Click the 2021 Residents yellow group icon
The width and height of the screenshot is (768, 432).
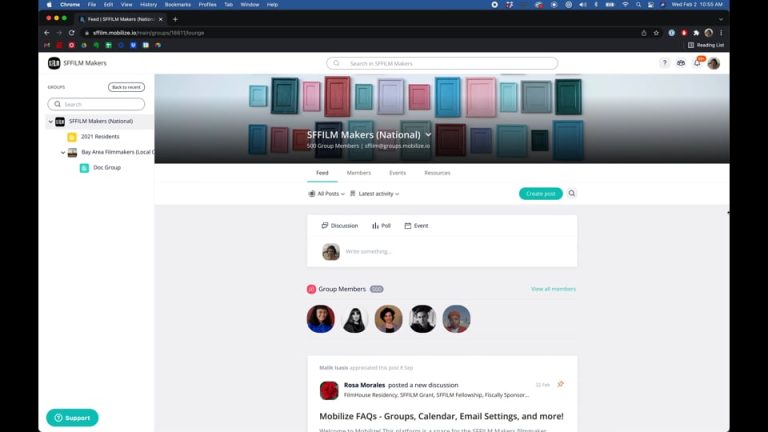72,137
